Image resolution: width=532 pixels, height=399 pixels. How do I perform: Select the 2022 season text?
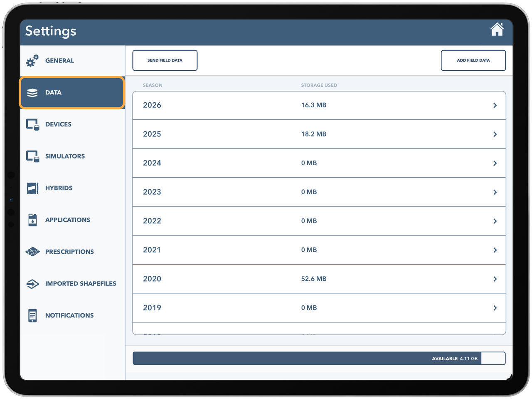point(152,221)
